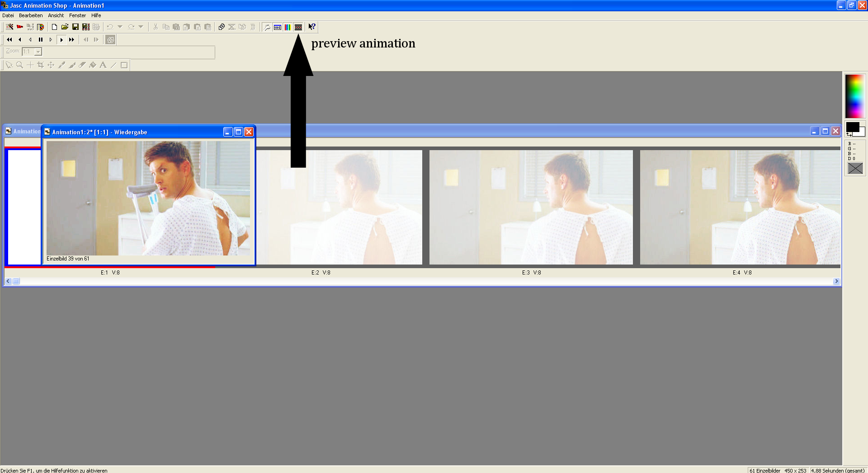Toggle the zoom magnifier toolbar button

coord(267,27)
